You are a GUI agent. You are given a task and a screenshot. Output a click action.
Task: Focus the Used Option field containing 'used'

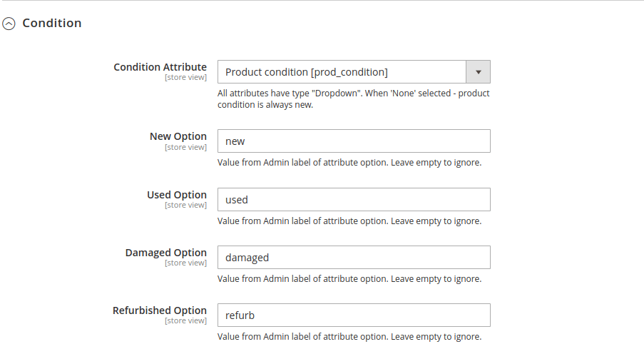tap(354, 199)
